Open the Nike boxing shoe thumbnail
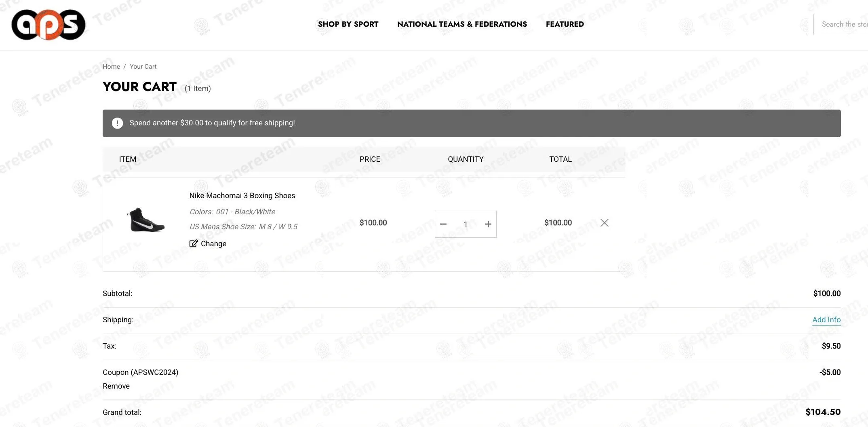This screenshot has width=868, height=427. click(146, 220)
